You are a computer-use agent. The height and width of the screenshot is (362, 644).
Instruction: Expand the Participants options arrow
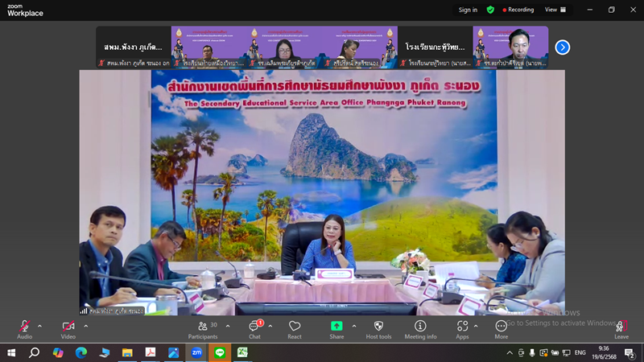click(x=228, y=327)
